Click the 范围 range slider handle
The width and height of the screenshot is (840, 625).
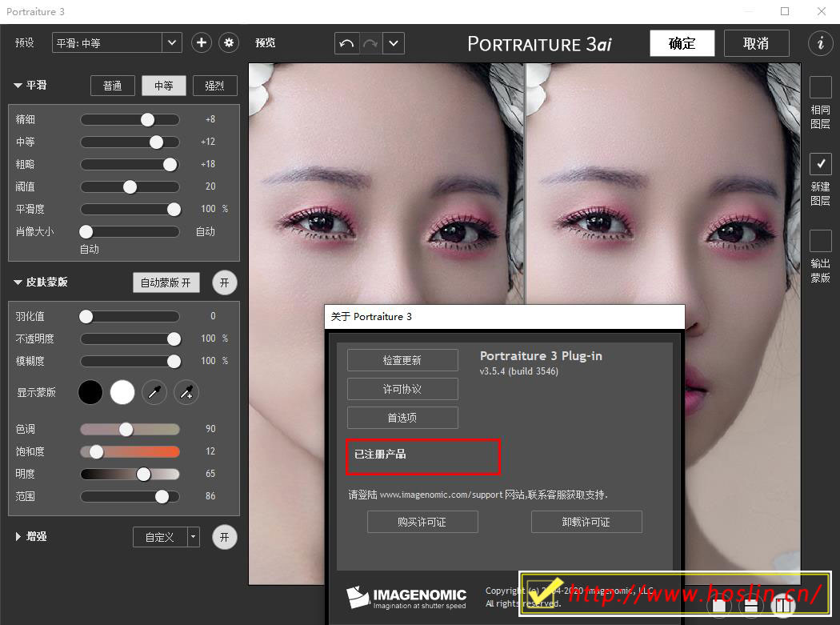(x=162, y=496)
